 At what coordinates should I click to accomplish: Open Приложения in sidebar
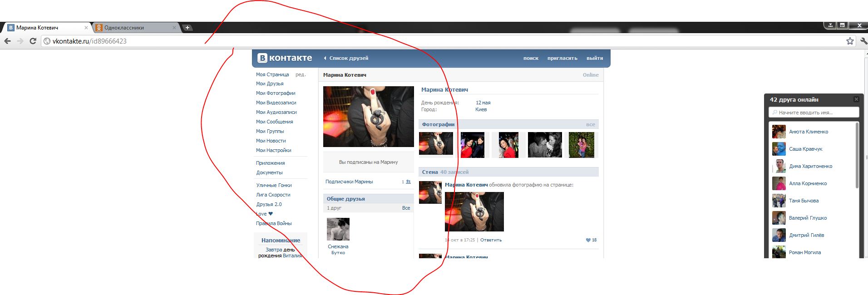click(x=271, y=163)
